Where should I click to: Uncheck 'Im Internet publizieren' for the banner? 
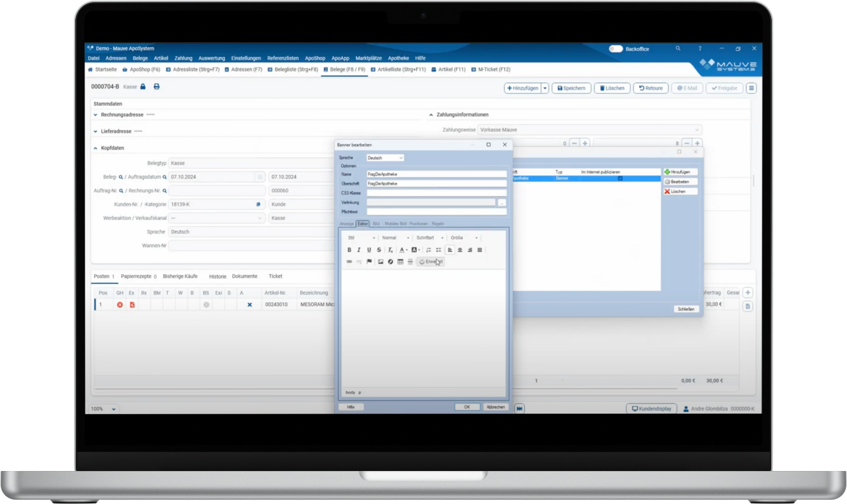pyautogui.click(x=620, y=178)
